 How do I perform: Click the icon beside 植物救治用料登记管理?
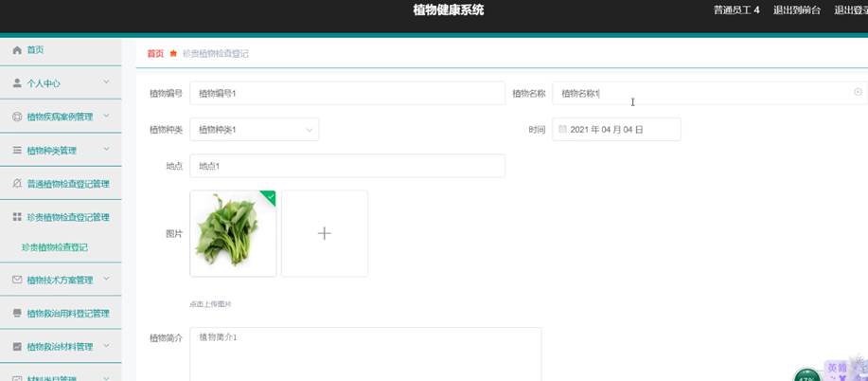click(17, 314)
